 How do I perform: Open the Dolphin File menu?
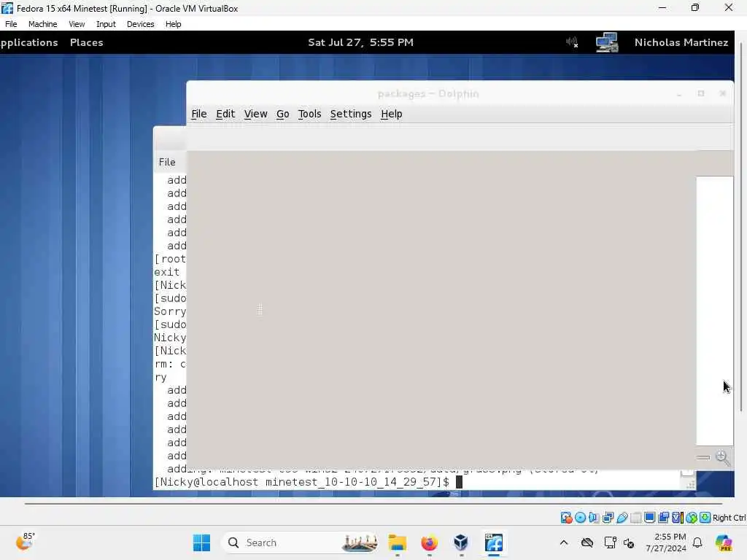pos(198,114)
